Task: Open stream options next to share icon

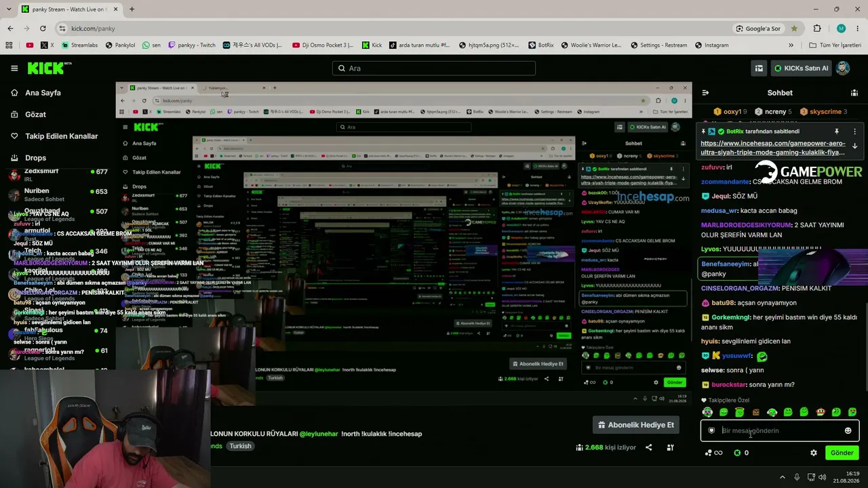Action: [671, 447]
